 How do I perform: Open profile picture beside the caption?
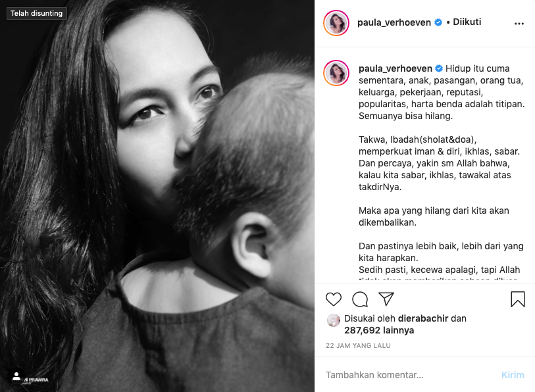(x=336, y=73)
